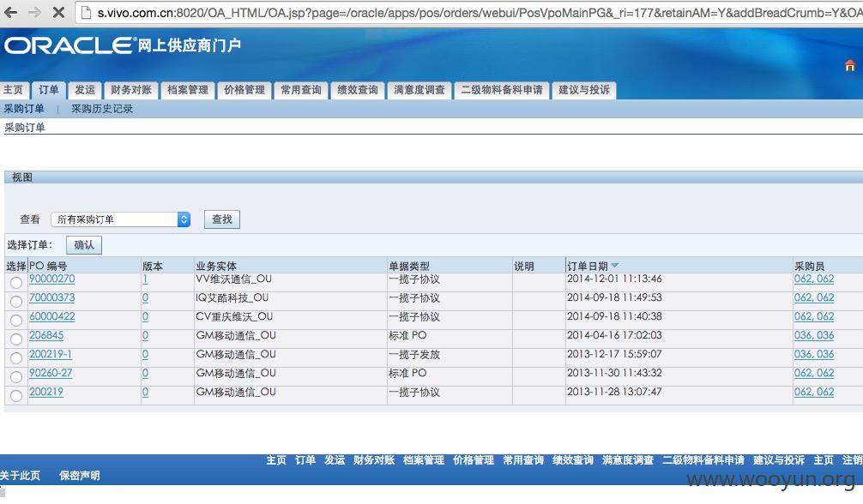Open PO number 90000270 link

51,279
